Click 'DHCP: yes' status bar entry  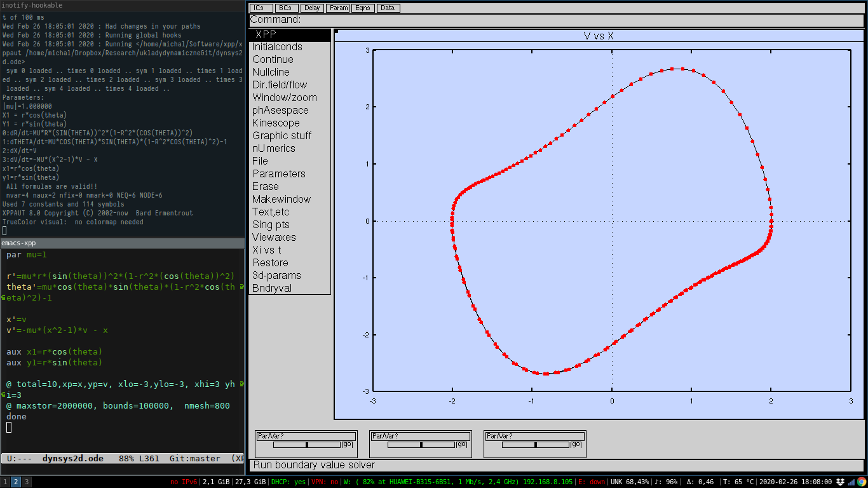tap(288, 482)
